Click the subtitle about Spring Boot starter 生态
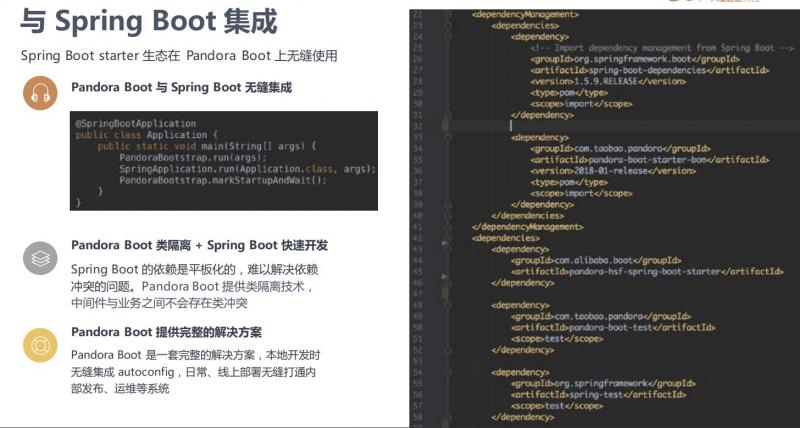This screenshot has width=800, height=428. tap(179, 56)
